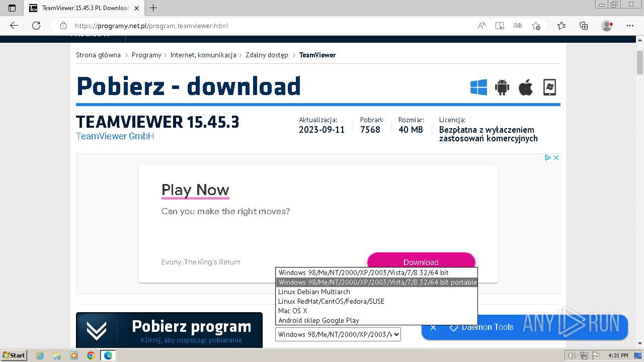Viewport: 644px width, 362px height.
Task: Choose Android sklep Google Play option
Action: click(376, 320)
